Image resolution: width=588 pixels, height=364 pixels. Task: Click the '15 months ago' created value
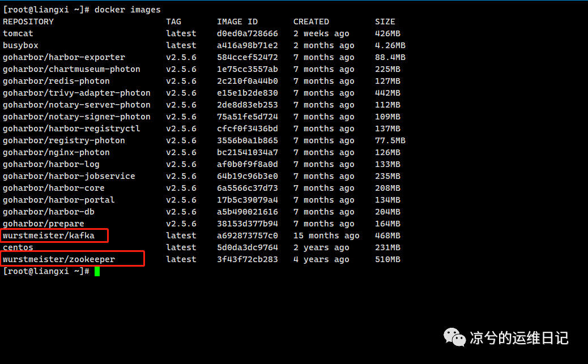tap(327, 236)
